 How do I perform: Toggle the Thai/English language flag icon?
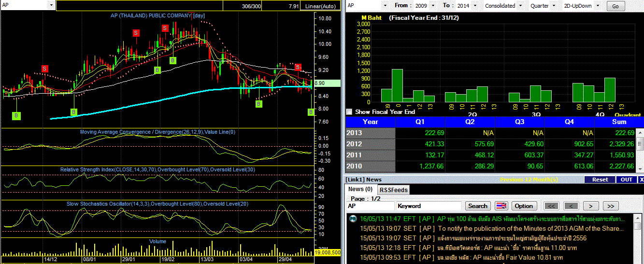pos(501,206)
